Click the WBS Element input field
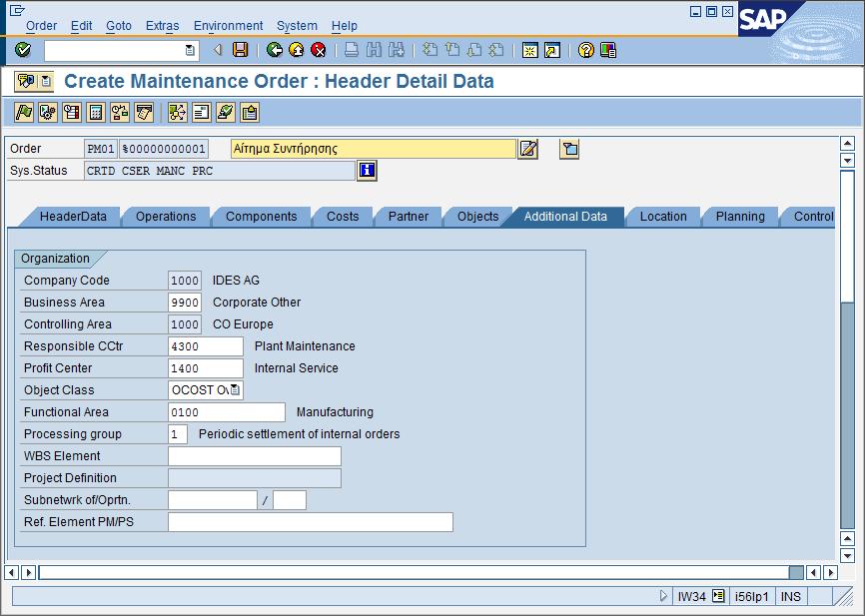 pyautogui.click(x=255, y=456)
